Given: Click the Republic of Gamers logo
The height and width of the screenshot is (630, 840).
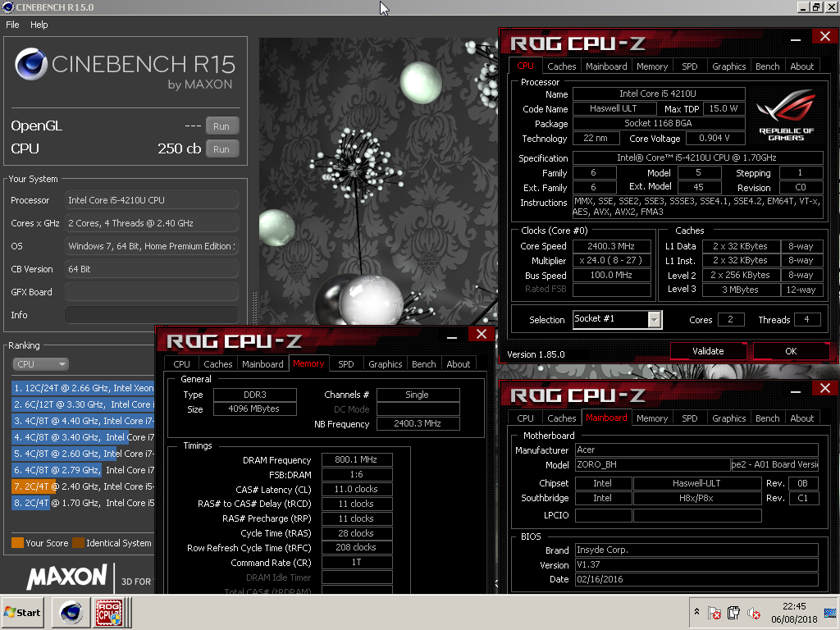Looking at the screenshot, I should click(785, 116).
